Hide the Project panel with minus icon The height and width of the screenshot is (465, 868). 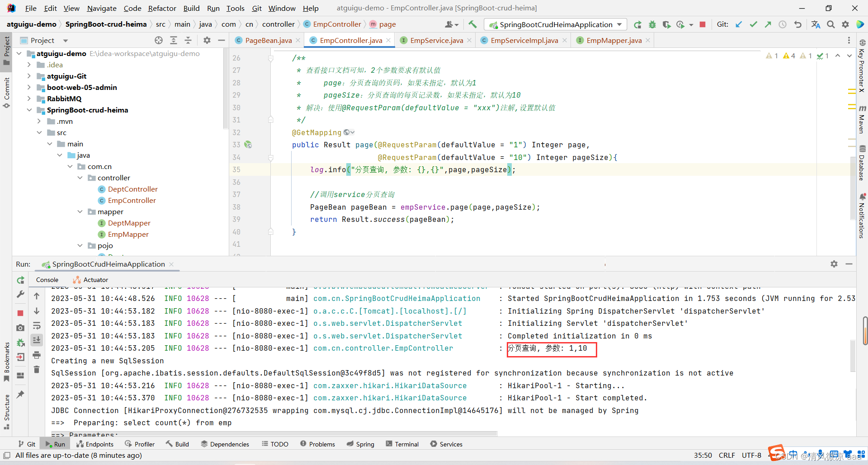[x=222, y=40]
